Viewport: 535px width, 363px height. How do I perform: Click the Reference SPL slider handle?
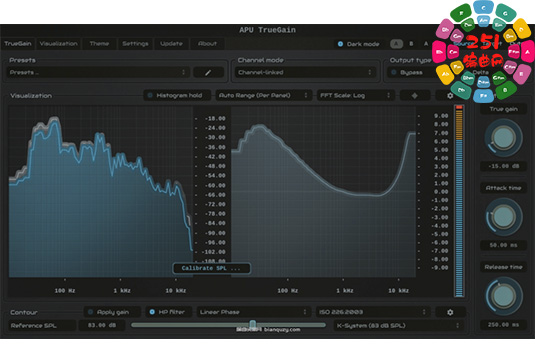252,324
